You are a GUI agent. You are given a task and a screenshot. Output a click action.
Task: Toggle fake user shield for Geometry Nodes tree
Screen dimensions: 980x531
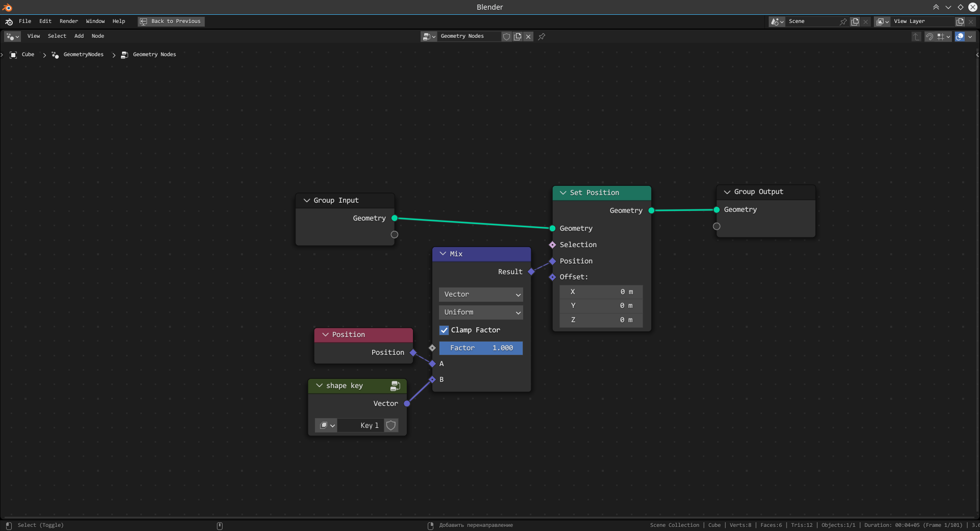pyautogui.click(x=506, y=36)
